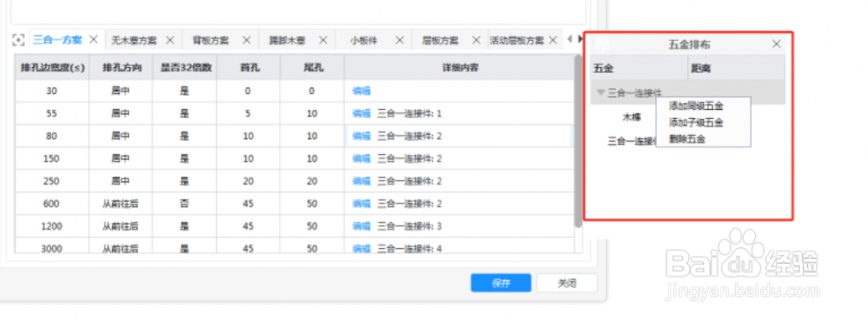Image resolution: width=868 pixels, height=321 pixels.
Task: Show earlier tabs with the left arrow
Action: click(x=569, y=39)
